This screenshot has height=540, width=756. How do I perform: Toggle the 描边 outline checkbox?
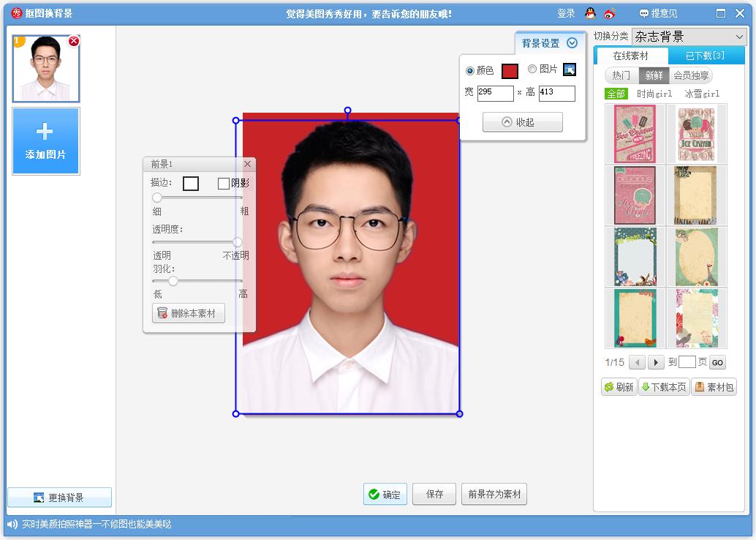pos(192,183)
